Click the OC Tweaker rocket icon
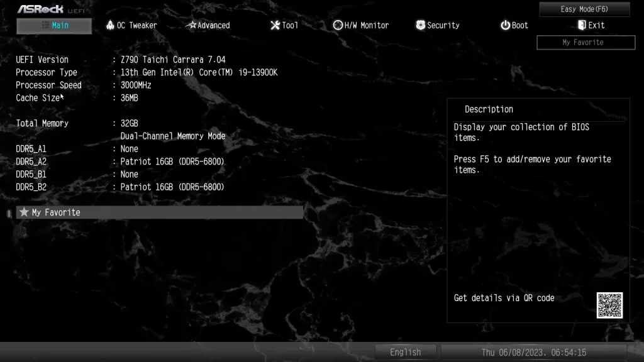The height and width of the screenshot is (362, 644). (110, 25)
